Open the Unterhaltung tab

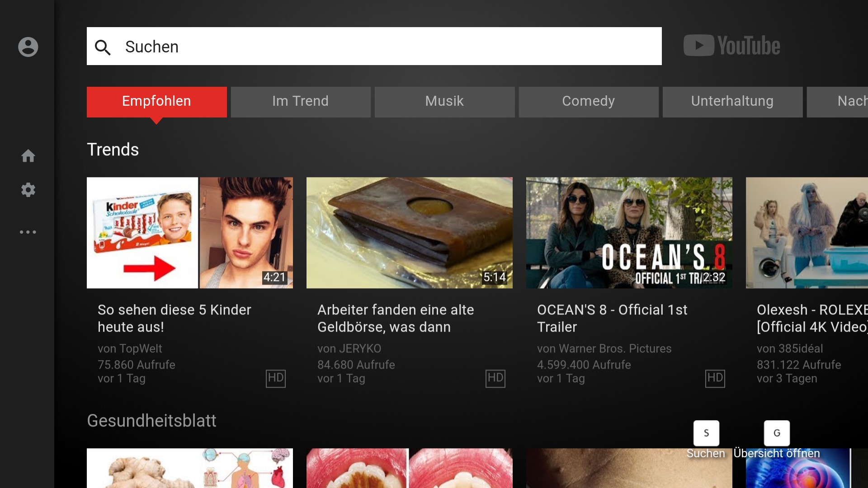click(732, 101)
